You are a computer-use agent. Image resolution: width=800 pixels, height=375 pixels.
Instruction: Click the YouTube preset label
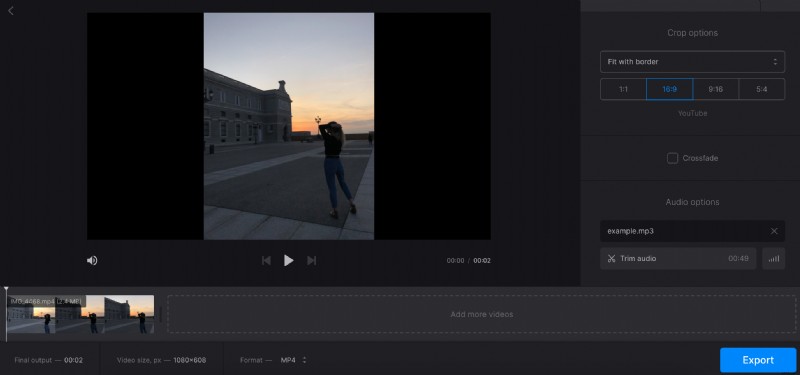tap(692, 113)
